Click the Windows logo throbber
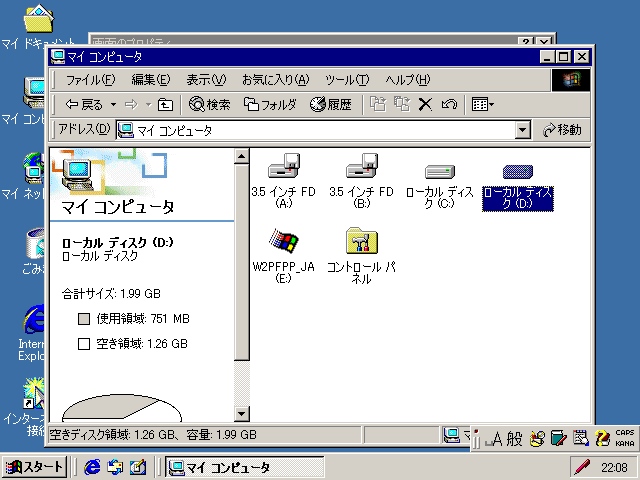The image size is (640, 480). point(571,80)
